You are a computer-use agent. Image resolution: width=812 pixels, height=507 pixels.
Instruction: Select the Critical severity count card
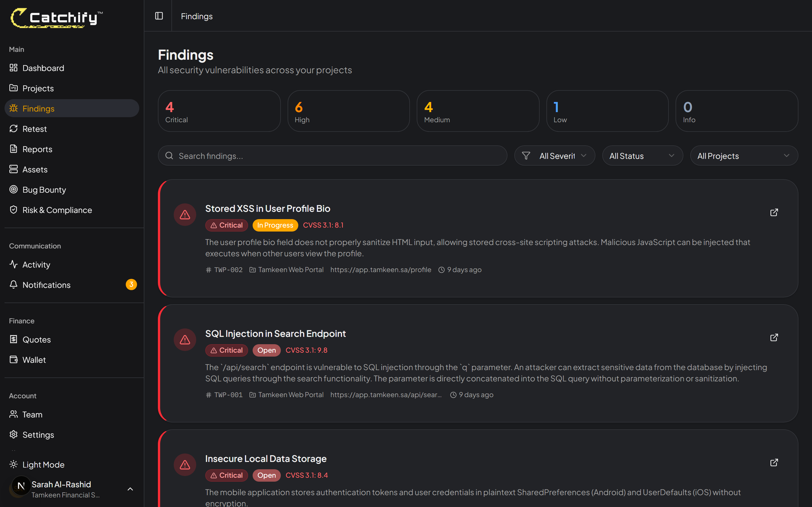click(x=219, y=111)
